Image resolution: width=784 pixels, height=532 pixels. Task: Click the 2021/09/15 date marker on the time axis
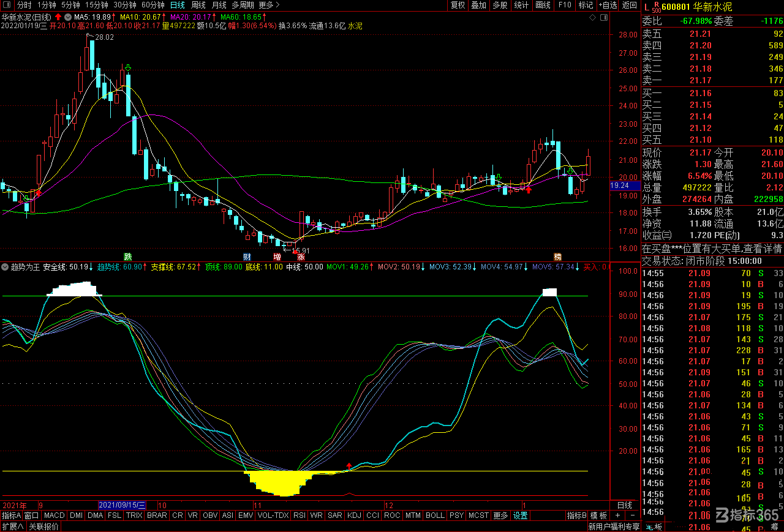point(123,505)
